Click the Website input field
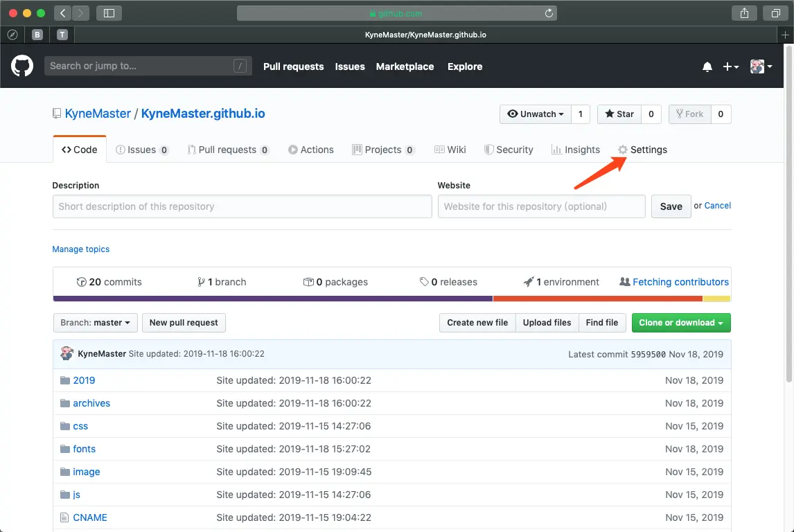 (541, 206)
